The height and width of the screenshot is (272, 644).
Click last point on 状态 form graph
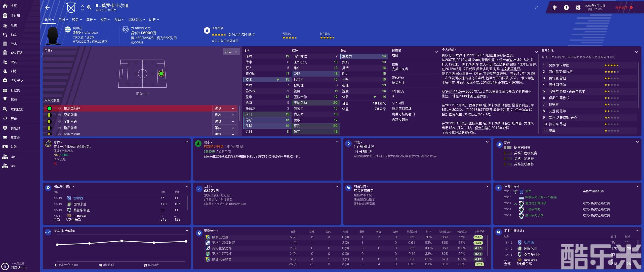pyautogui.click(x=186, y=242)
